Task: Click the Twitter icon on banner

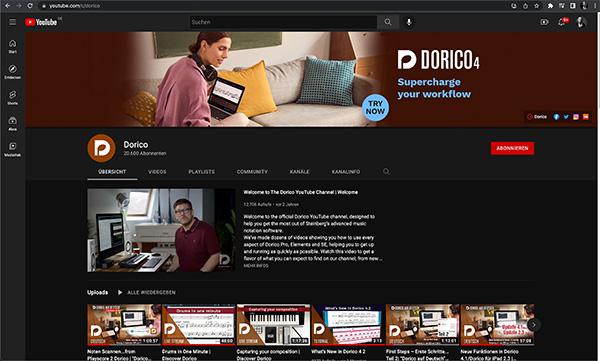Action: 566,117
